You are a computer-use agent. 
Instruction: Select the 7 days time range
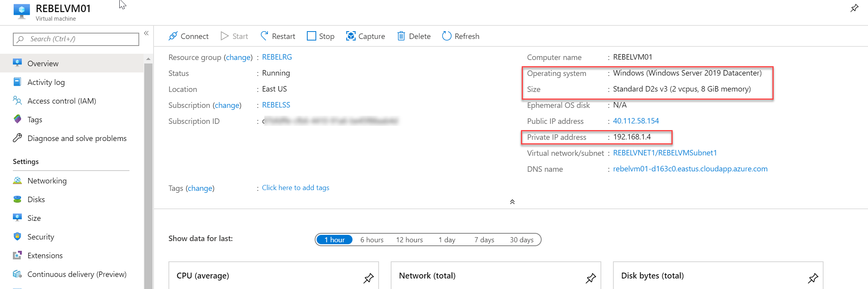click(484, 240)
